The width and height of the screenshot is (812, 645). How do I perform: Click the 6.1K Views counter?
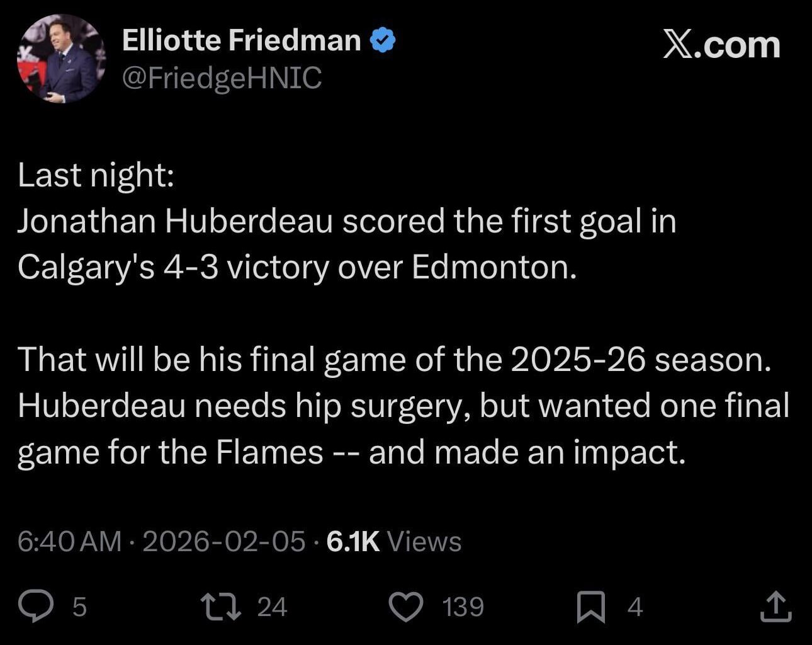click(x=393, y=540)
